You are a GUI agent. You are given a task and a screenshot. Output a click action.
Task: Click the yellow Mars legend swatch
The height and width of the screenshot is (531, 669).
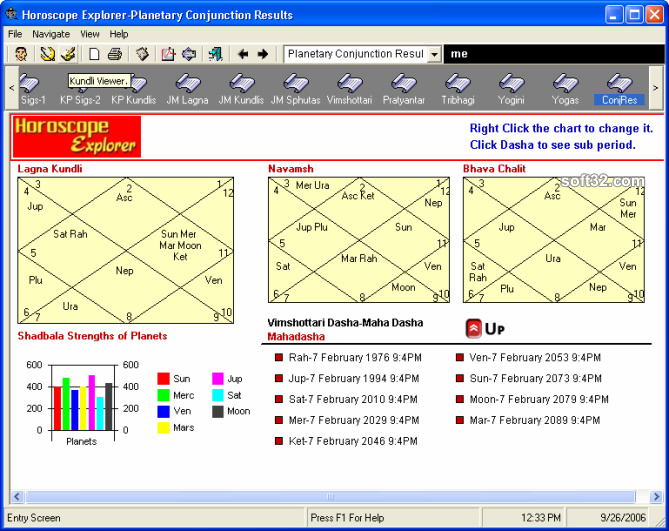tap(163, 427)
